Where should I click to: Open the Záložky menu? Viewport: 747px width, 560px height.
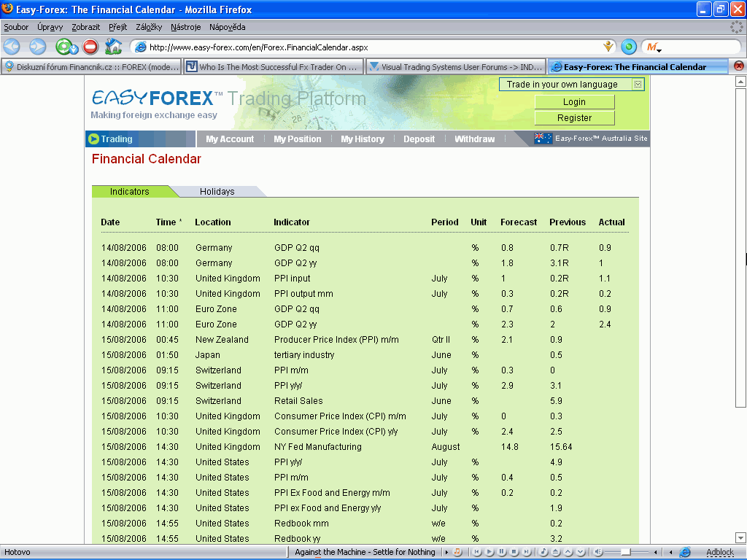pyautogui.click(x=149, y=27)
